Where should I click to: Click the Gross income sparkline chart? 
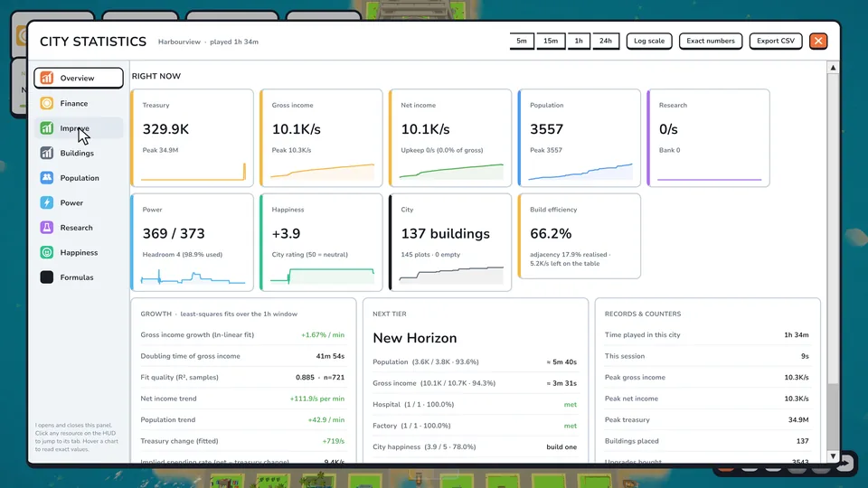[x=322, y=172]
